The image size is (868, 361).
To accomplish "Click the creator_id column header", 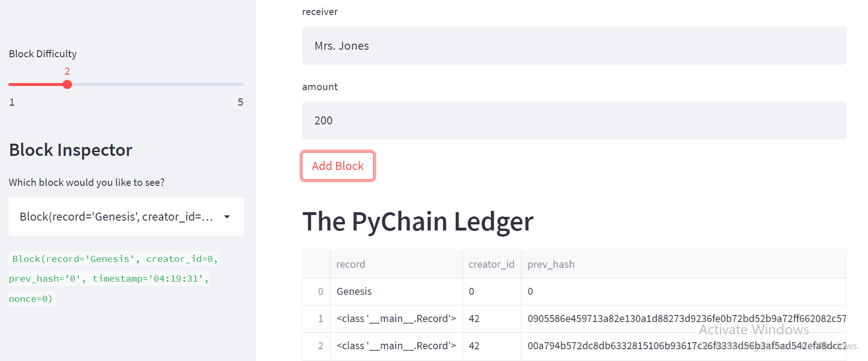I will pyautogui.click(x=491, y=264).
